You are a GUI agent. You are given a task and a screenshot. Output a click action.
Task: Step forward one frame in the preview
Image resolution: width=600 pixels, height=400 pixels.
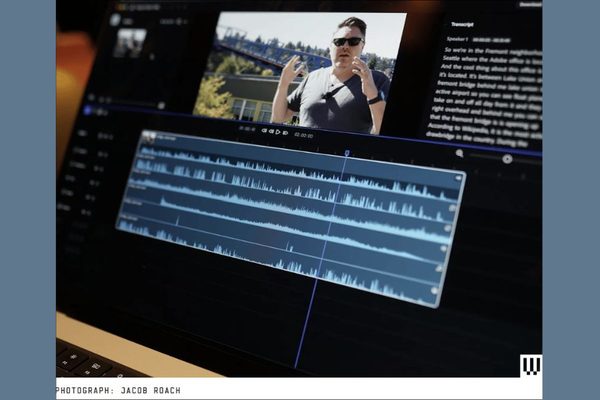coord(285,133)
